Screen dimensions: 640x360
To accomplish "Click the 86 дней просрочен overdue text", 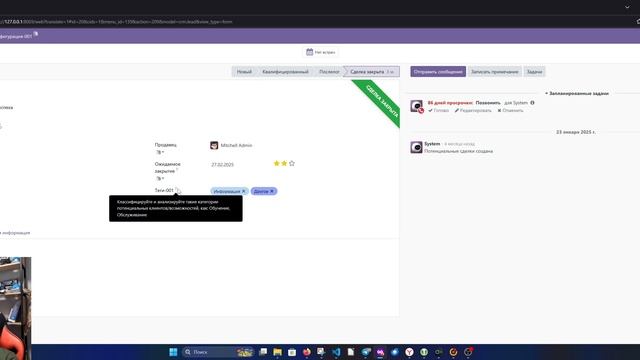I will click(450, 103).
